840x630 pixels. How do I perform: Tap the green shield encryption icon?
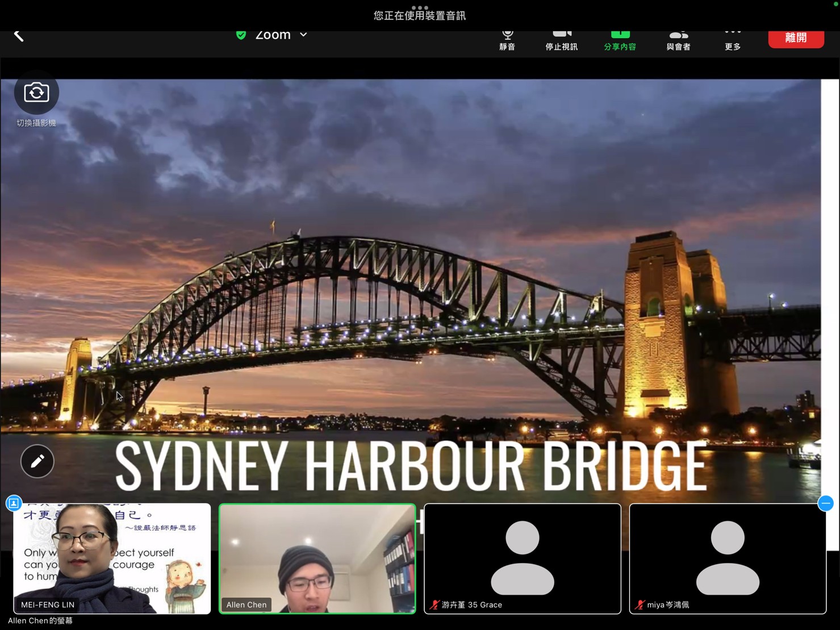coord(241,35)
